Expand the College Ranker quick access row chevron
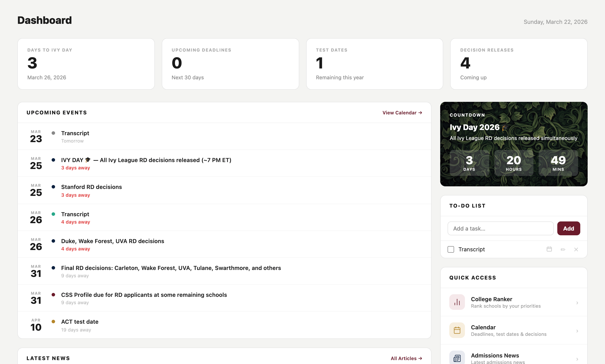 tap(577, 303)
